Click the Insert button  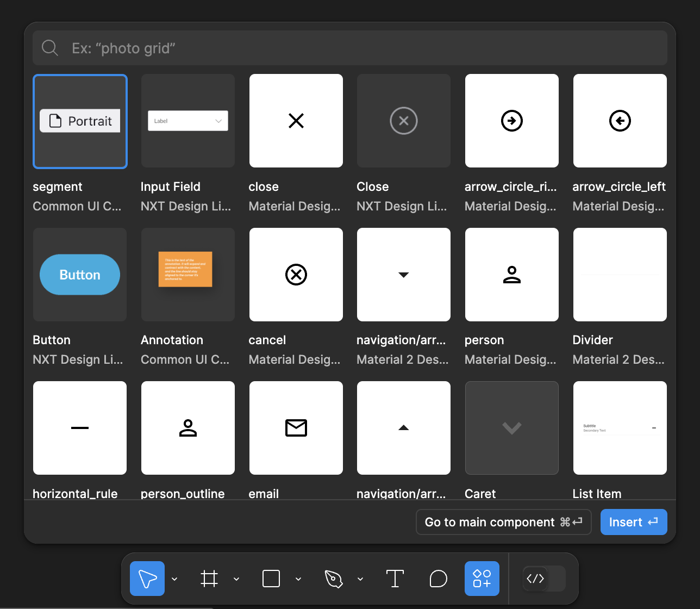(x=634, y=522)
